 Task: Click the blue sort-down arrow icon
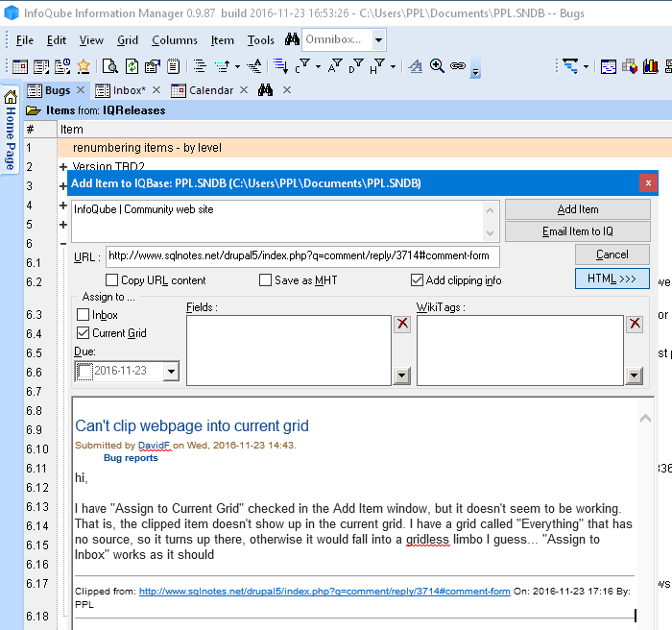coord(280,66)
